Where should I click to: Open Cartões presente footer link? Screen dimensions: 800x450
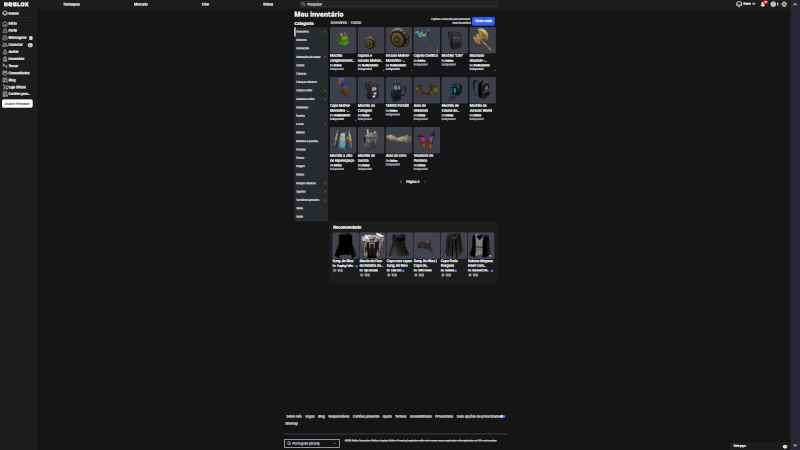(366, 416)
